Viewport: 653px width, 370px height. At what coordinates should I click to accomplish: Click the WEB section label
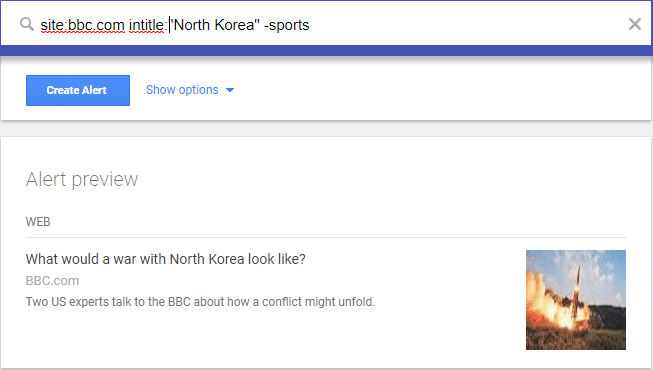[x=38, y=222]
